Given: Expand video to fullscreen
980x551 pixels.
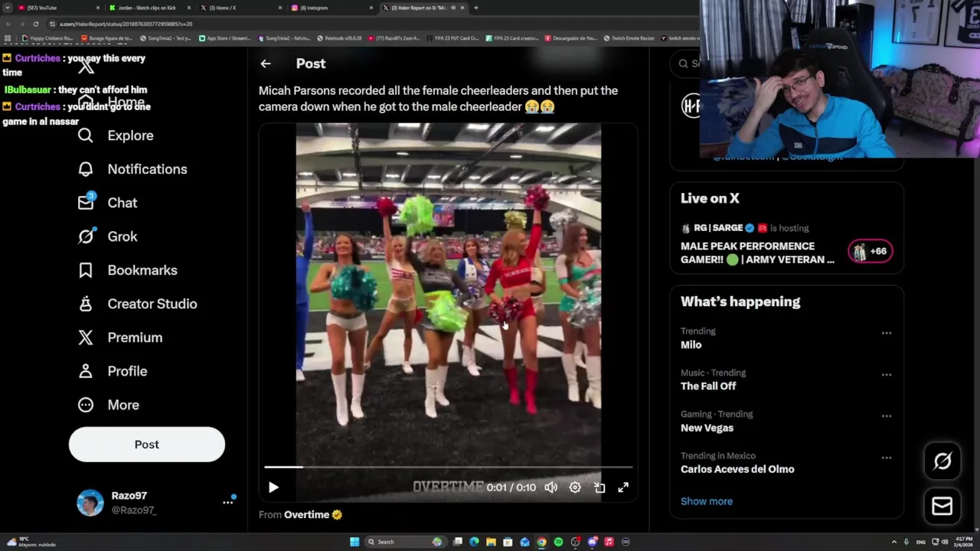Looking at the screenshot, I should 623,487.
